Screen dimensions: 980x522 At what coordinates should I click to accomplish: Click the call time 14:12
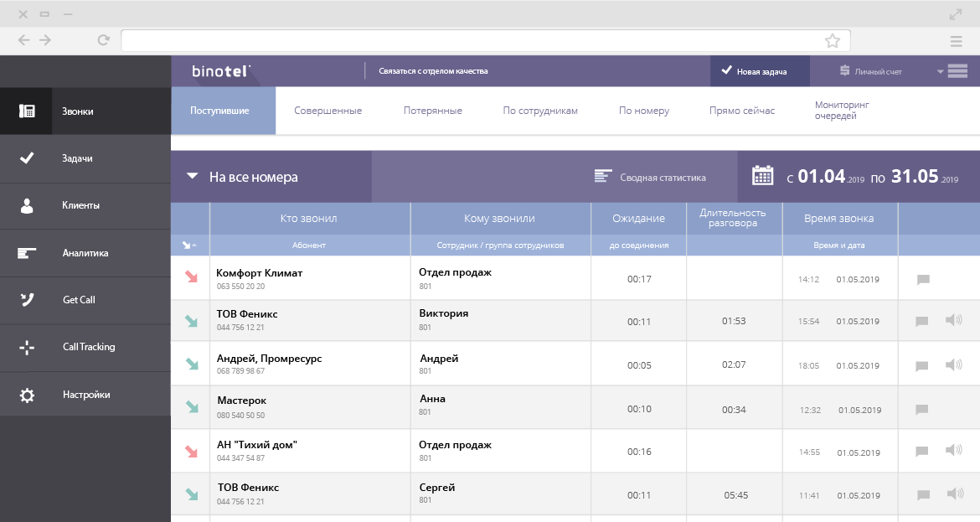[x=808, y=280]
